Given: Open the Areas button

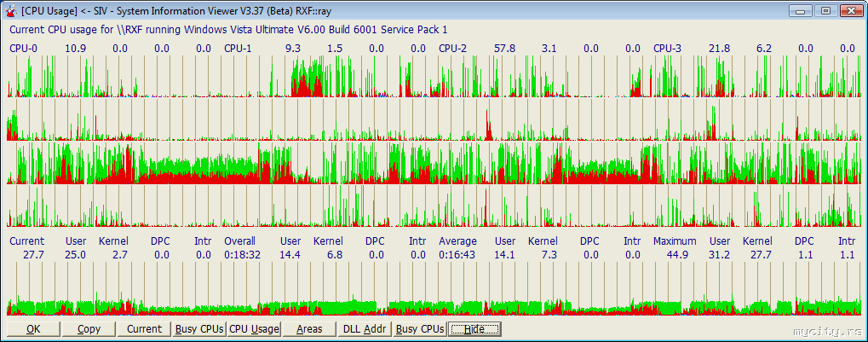Looking at the screenshot, I should click(x=309, y=329).
